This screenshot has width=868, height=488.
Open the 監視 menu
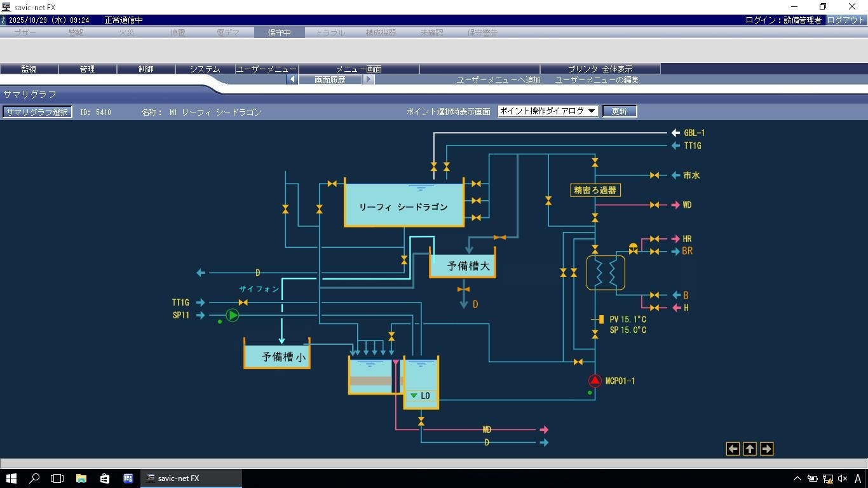pyautogui.click(x=29, y=69)
